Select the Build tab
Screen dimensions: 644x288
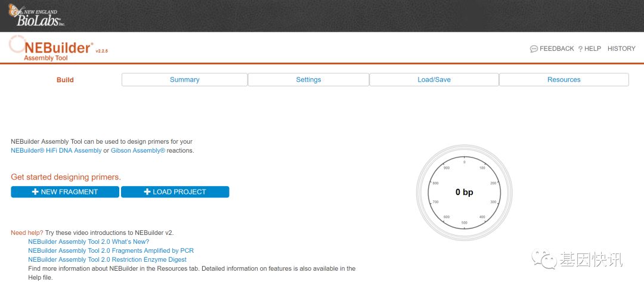pos(66,80)
